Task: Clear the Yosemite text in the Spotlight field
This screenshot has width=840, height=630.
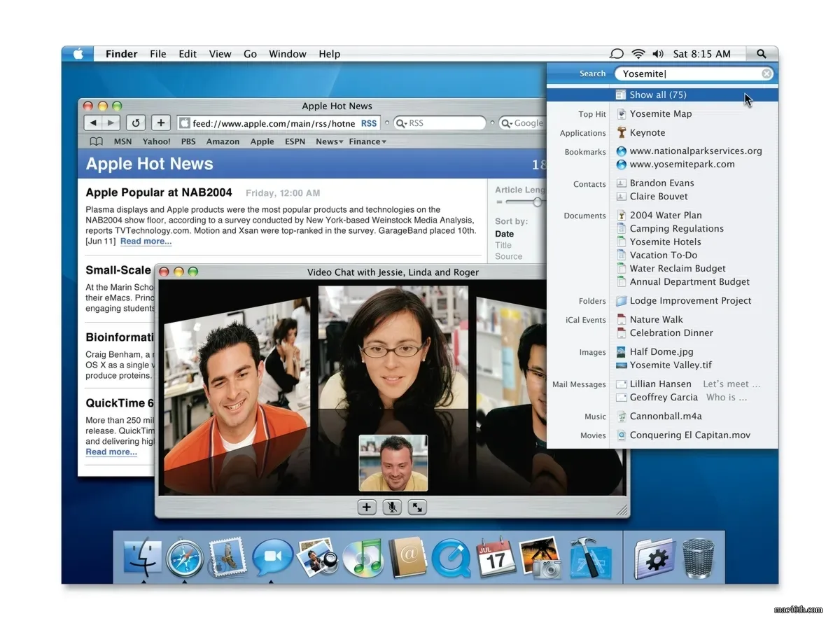Action: pyautogui.click(x=766, y=73)
